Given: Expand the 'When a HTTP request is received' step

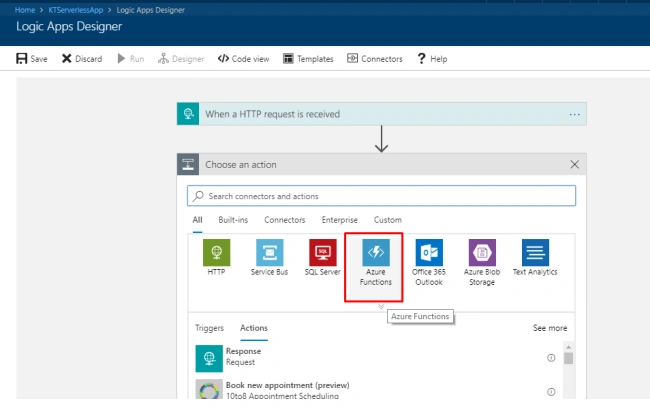Looking at the screenshot, I should tap(381, 114).
